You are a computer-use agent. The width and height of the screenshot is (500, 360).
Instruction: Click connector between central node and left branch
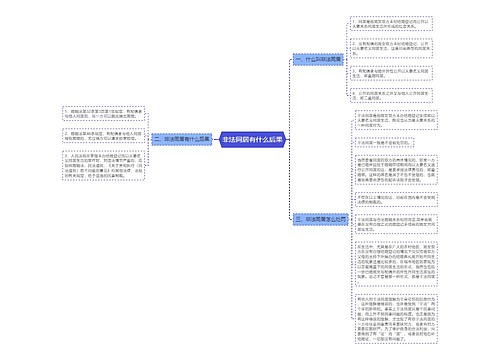click(216, 139)
